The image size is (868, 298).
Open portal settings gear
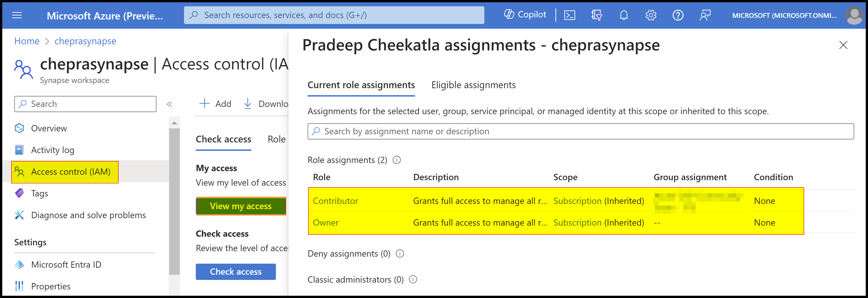[x=651, y=15]
